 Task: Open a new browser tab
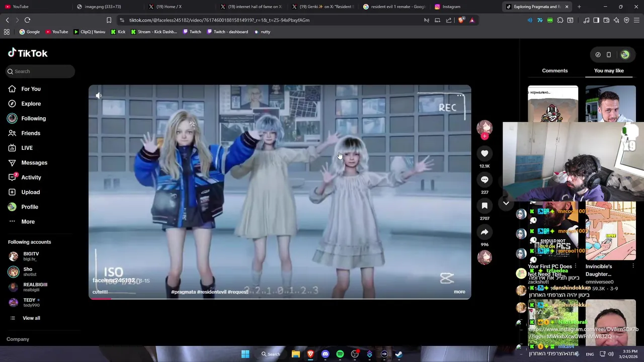[579, 7]
